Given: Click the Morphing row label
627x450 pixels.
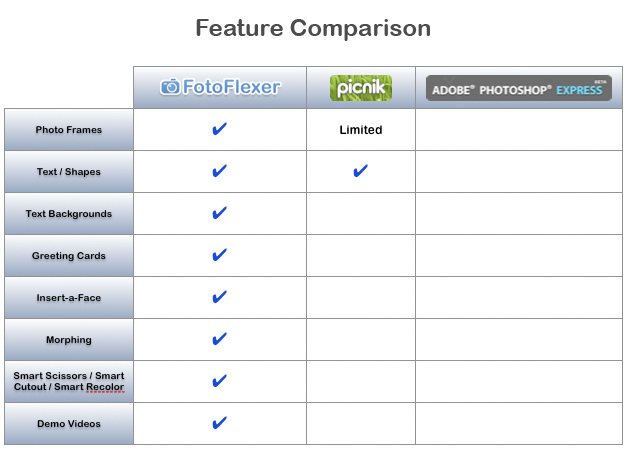Looking at the screenshot, I should point(69,340).
